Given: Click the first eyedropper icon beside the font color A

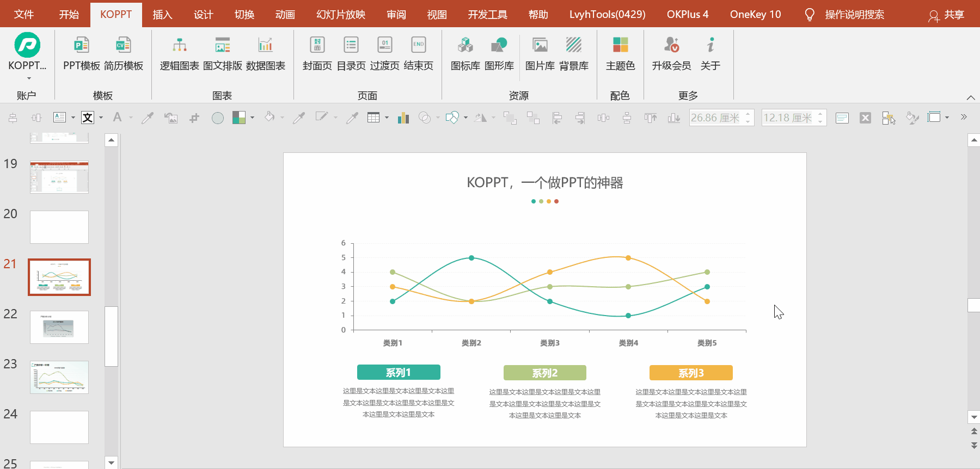Looking at the screenshot, I should point(147,118).
